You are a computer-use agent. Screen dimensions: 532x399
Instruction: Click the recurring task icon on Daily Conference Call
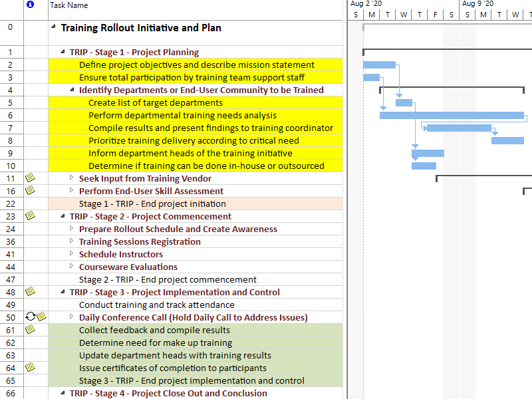30,317
